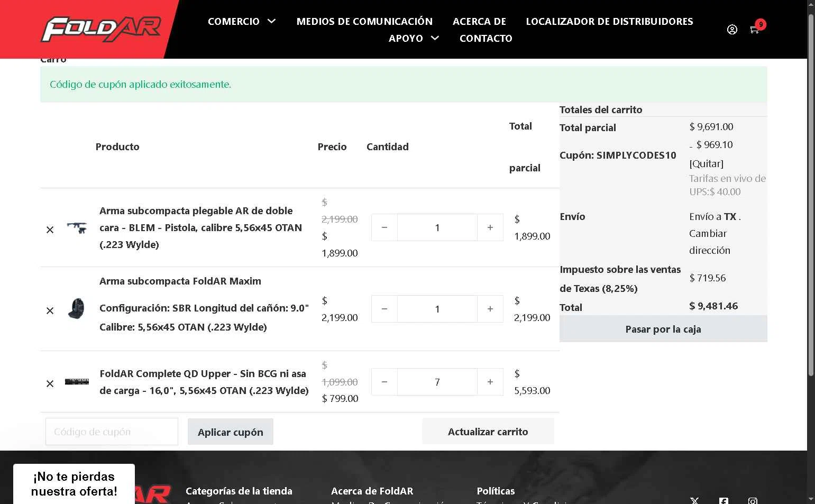Image resolution: width=815 pixels, height=504 pixels.
Task: Open the Arma subcompacta FoldAR Maxim link
Action: coord(180,281)
